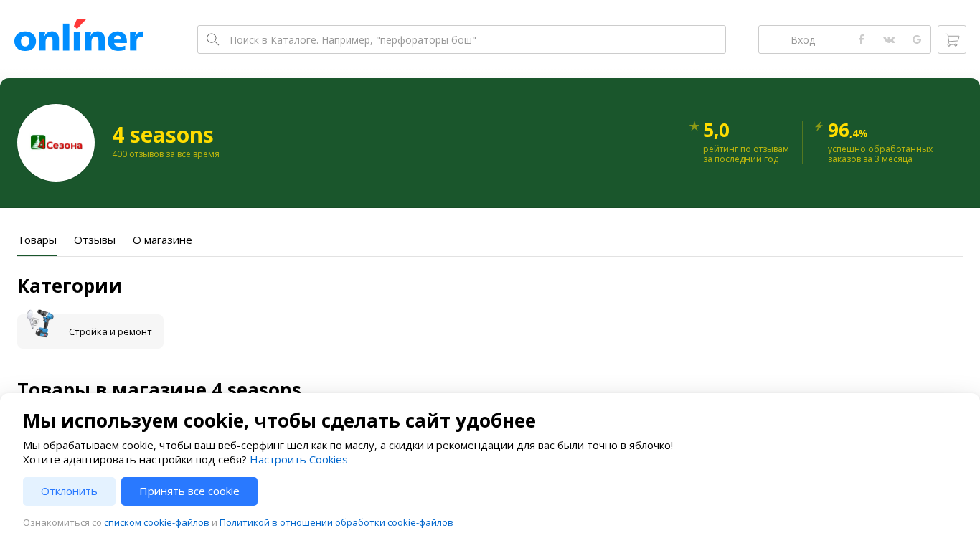Click the 4 seasons shop title
This screenshot has width=980, height=551.
[163, 135]
